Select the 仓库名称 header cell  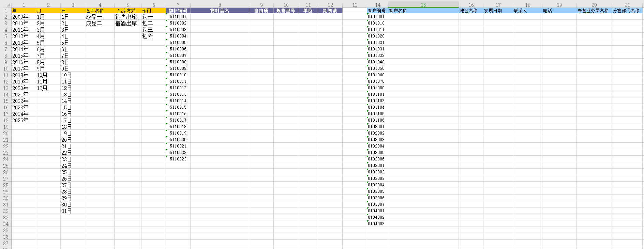click(x=100, y=11)
